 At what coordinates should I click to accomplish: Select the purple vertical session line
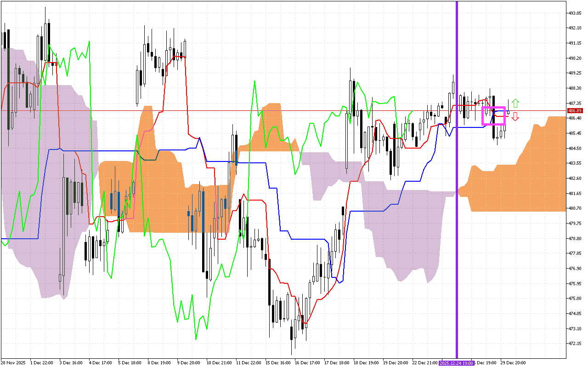coord(457,184)
